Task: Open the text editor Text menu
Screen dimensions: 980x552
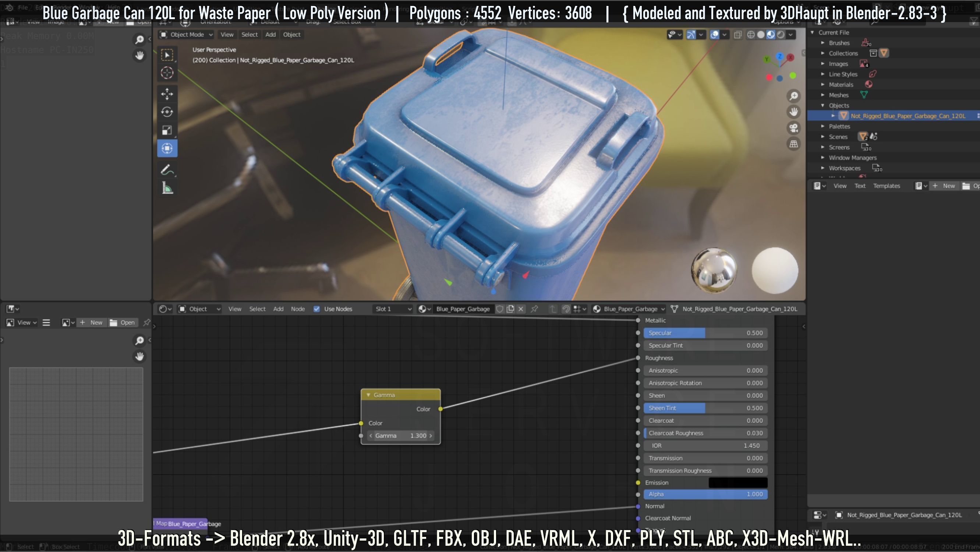Action: pos(860,186)
